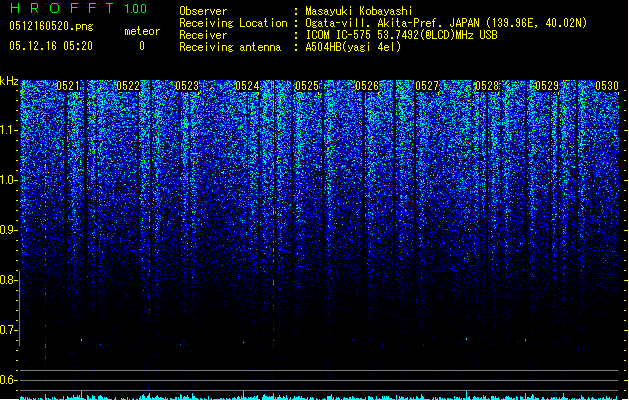
Task: Click the name Masayuki Kobayashi
Action: click(x=359, y=11)
